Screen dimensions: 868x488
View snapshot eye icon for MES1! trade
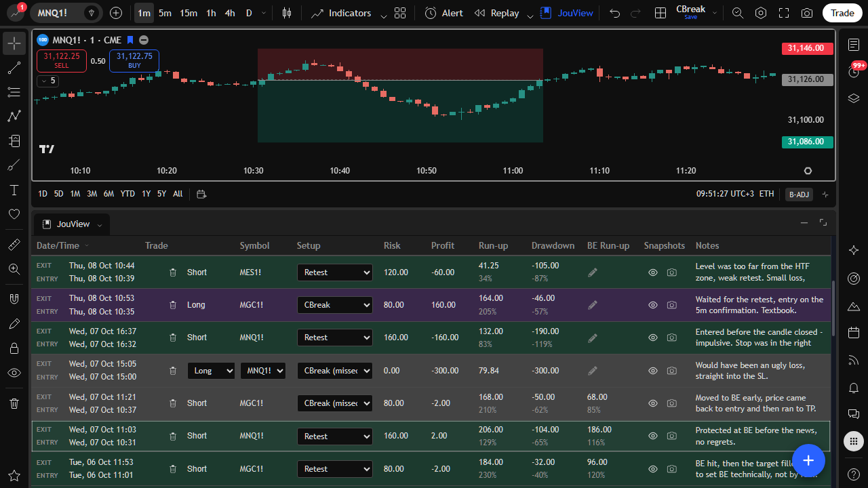coord(653,272)
